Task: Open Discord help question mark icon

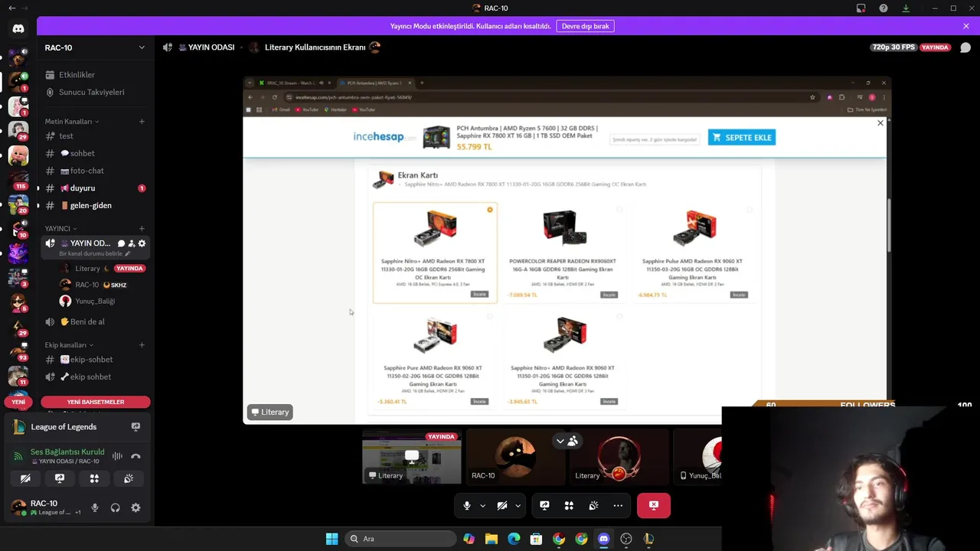Action: click(884, 8)
